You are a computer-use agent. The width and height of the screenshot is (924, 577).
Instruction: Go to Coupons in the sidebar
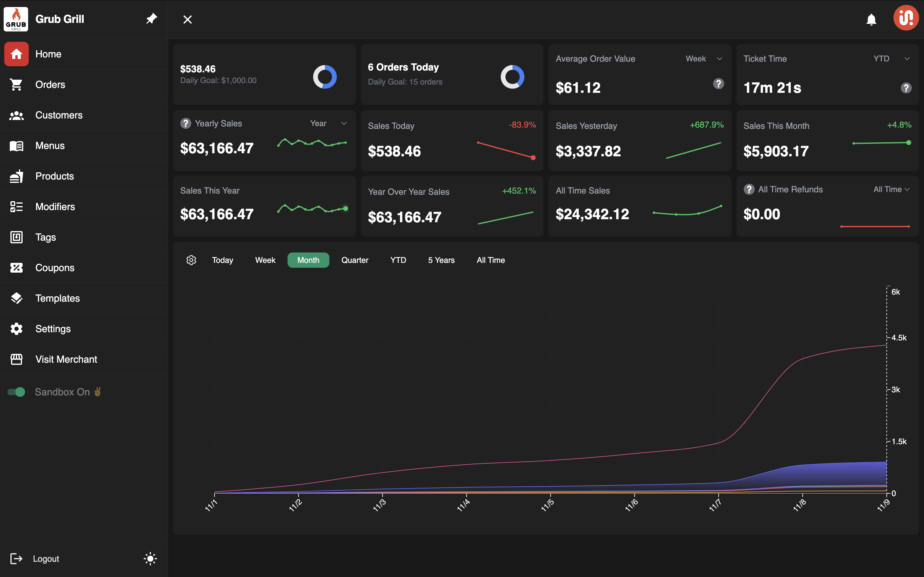pyautogui.click(x=55, y=268)
